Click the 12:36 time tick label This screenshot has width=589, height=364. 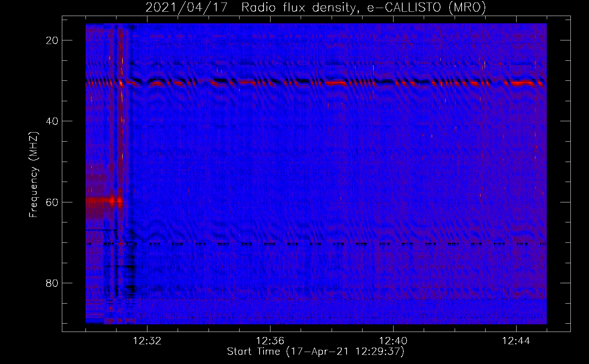[x=270, y=341]
